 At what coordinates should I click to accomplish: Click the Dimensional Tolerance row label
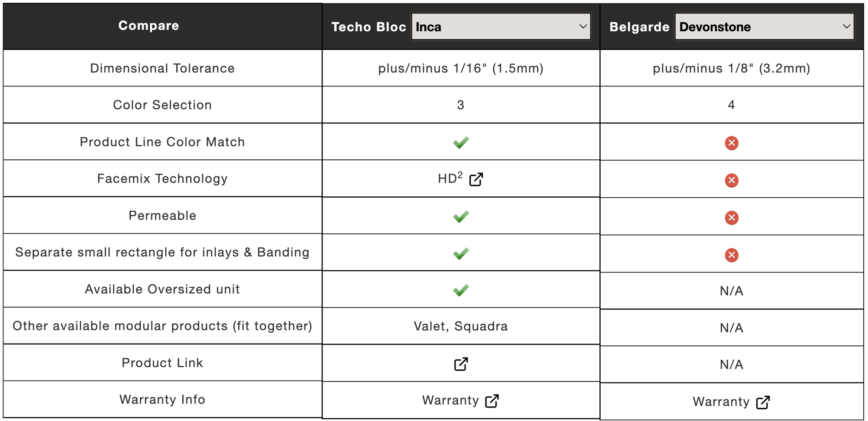(x=162, y=68)
